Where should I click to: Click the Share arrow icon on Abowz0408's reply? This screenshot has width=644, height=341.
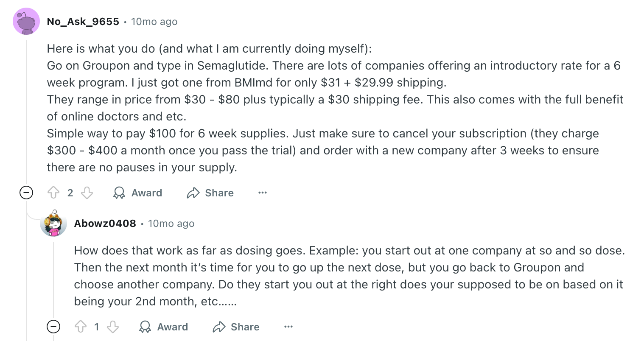click(x=219, y=327)
